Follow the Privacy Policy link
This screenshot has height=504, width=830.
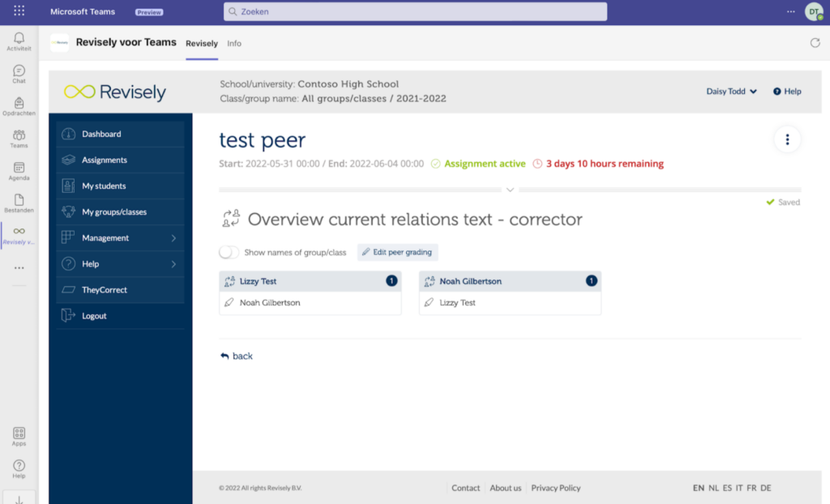pos(555,488)
